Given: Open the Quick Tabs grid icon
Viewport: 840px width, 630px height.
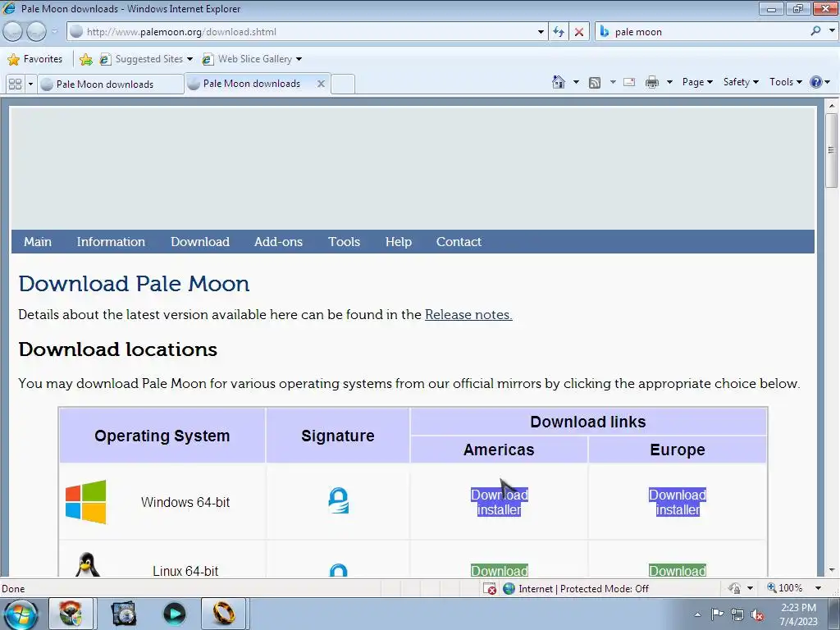Looking at the screenshot, I should [x=15, y=84].
